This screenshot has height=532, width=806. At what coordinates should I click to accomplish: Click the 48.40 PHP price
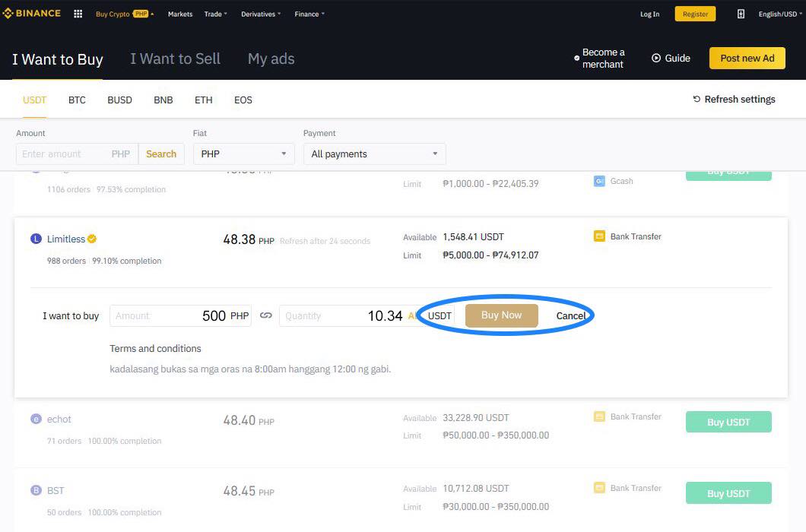(249, 420)
